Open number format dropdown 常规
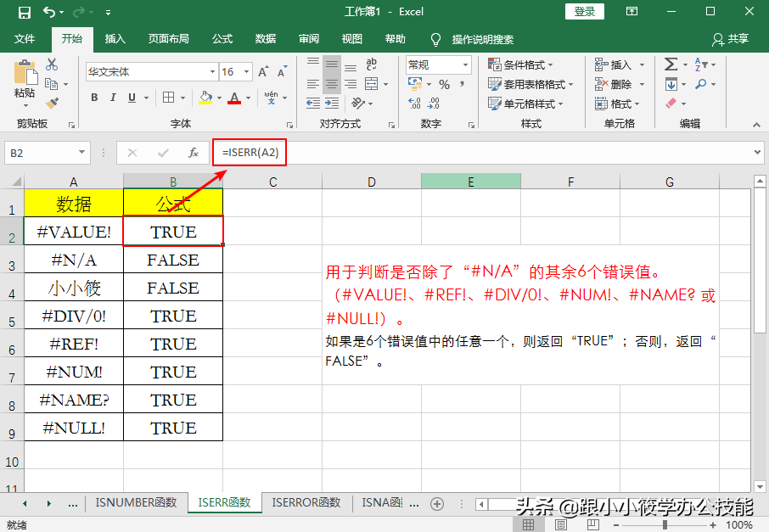769x532 pixels. pyautogui.click(x=465, y=64)
